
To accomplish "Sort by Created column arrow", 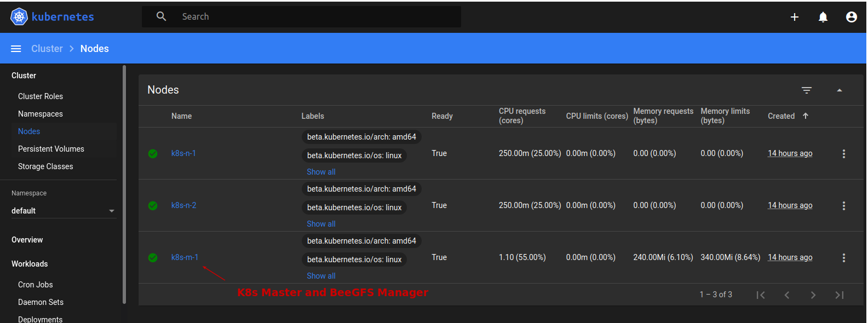I will 806,116.
